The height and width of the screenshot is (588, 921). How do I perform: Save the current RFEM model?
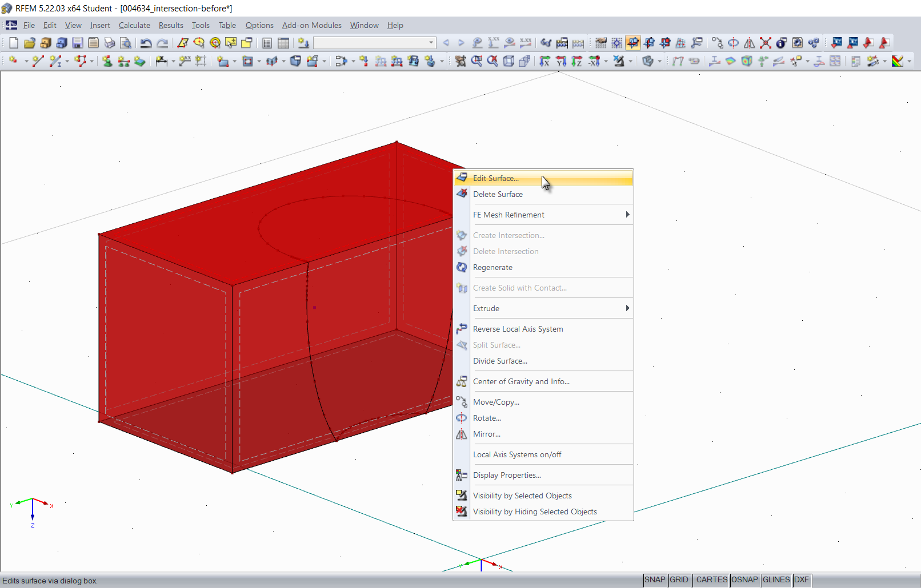coord(77,43)
